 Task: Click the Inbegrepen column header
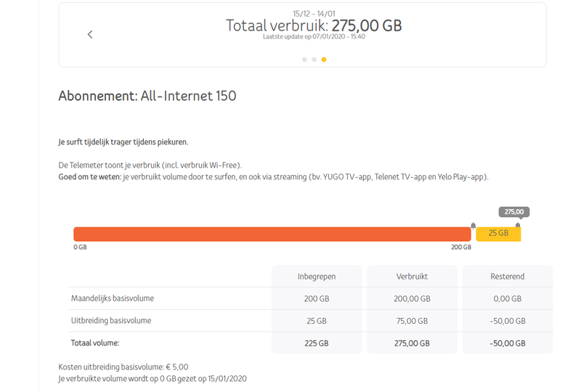click(317, 277)
